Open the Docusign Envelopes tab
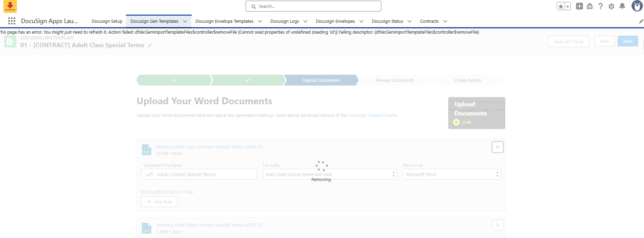644x238 pixels. coord(335,21)
